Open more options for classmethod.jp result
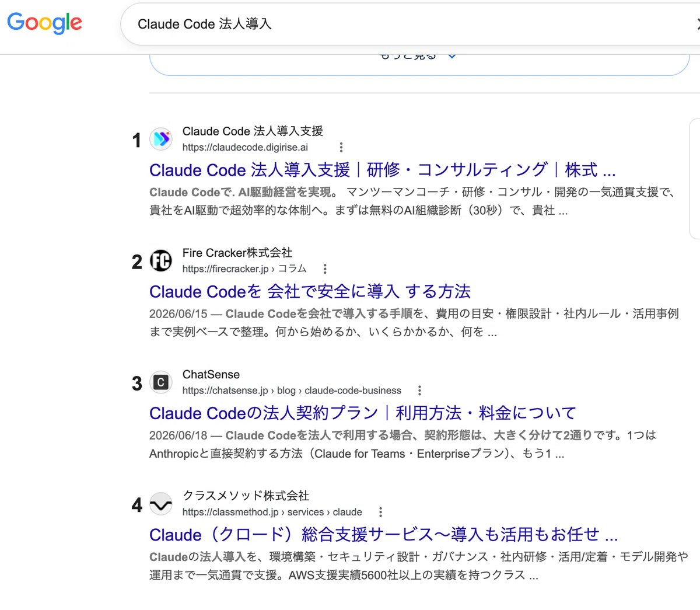 [380, 512]
